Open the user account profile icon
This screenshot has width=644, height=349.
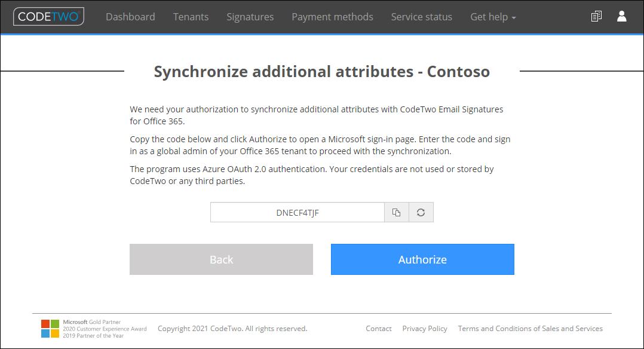tap(622, 17)
